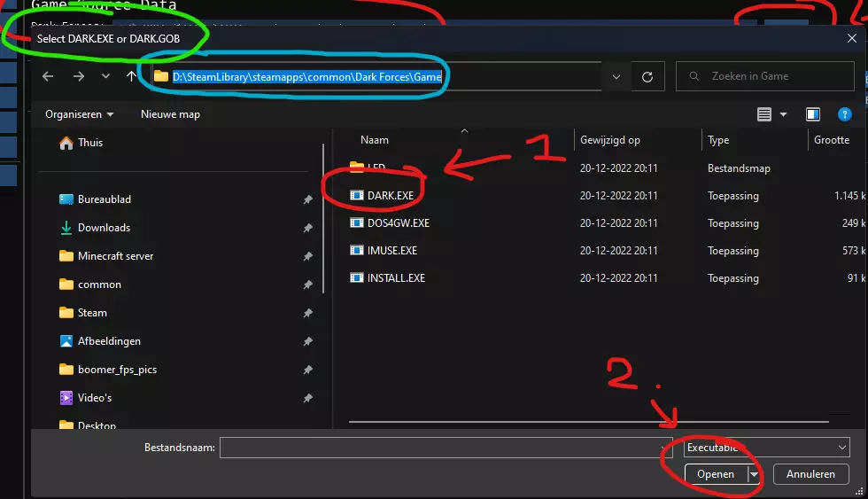Close the Select DARK.EXE dialog
The image size is (868, 499).
(x=852, y=38)
